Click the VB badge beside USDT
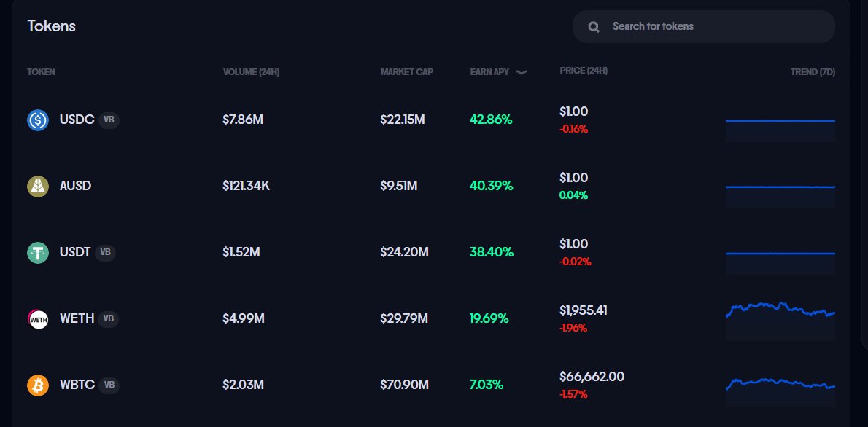This screenshot has width=868, height=427. click(105, 252)
